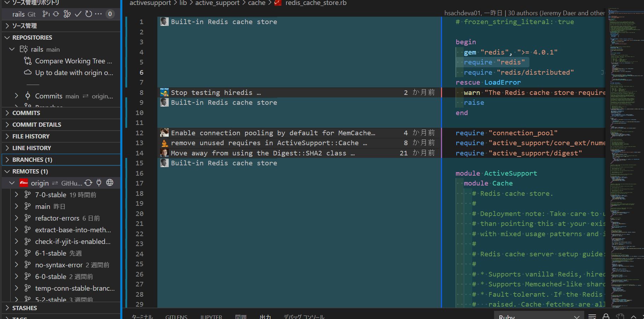The image size is (644, 319).
Task: Expand the ソース管理 section
Action: tap(61, 25)
